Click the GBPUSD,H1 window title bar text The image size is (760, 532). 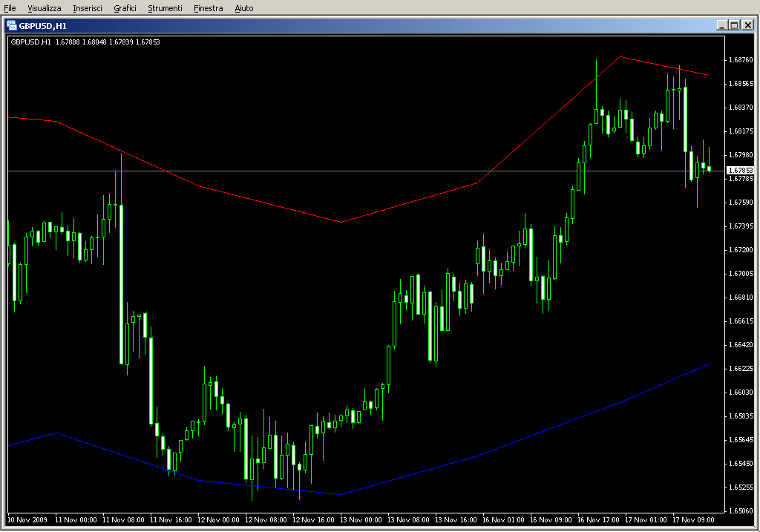(x=42, y=26)
